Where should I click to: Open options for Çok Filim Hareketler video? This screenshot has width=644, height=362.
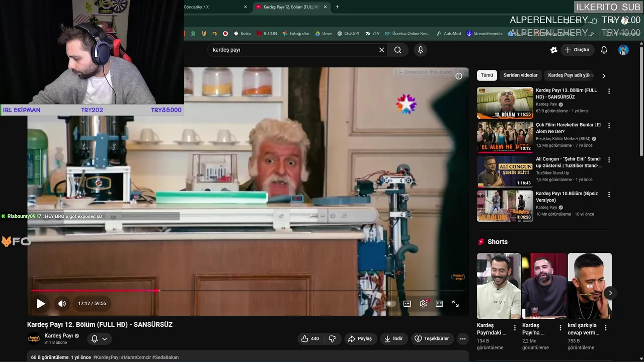tap(609, 126)
